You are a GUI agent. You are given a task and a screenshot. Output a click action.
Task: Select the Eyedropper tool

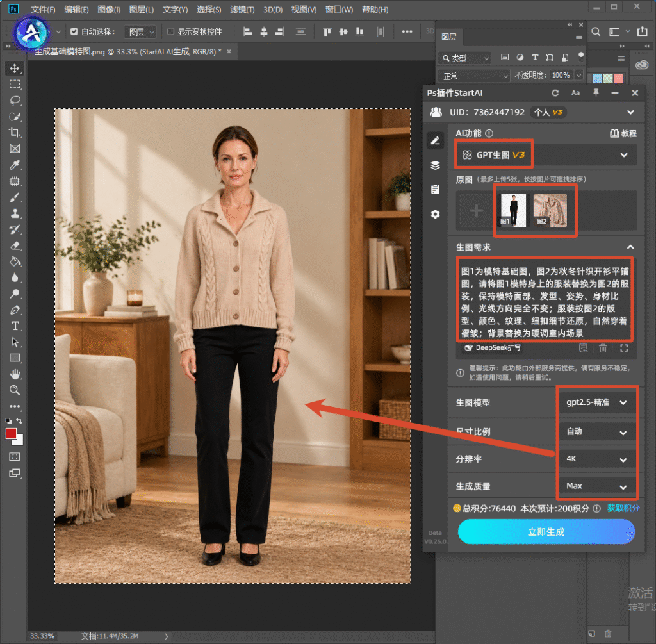(x=15, y=165)
